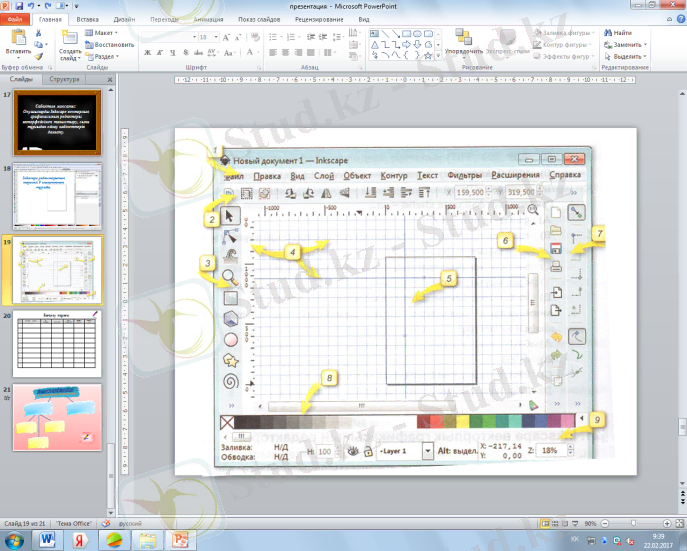Click the Восстановить (Reset) button
The image size is (687, 551).
coord(108,44)
